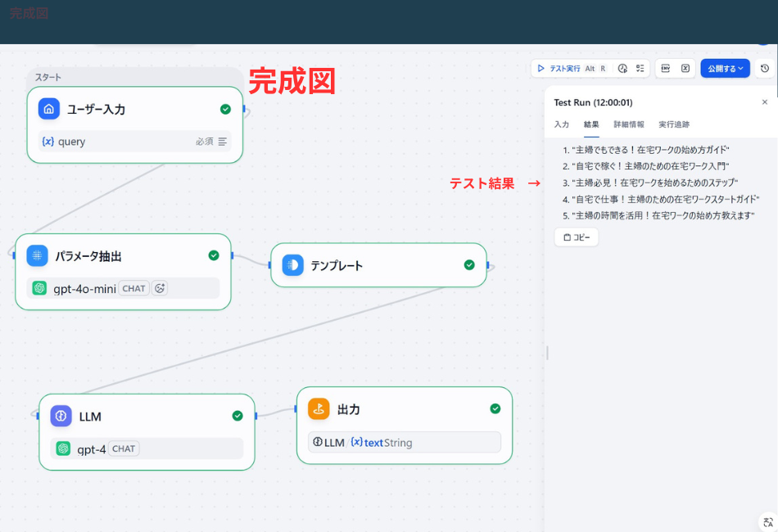Click the home icon on ユーザー入力 node

coord(50,108)
